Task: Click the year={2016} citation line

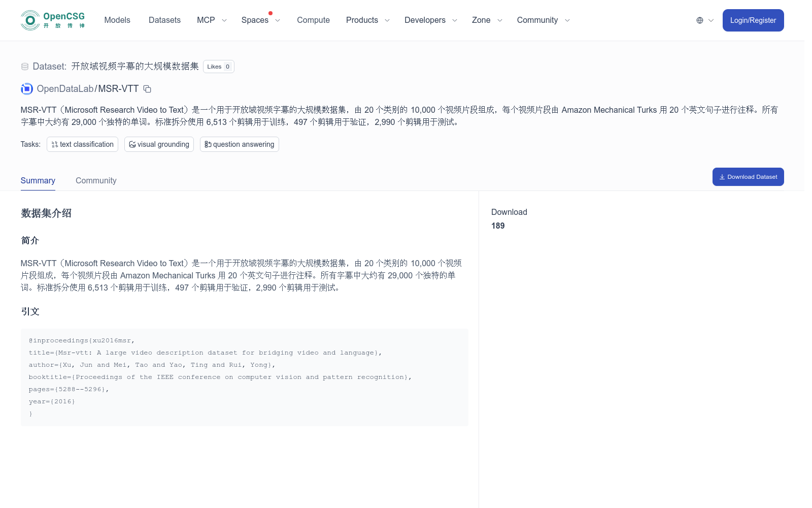Action: [52, 401]
